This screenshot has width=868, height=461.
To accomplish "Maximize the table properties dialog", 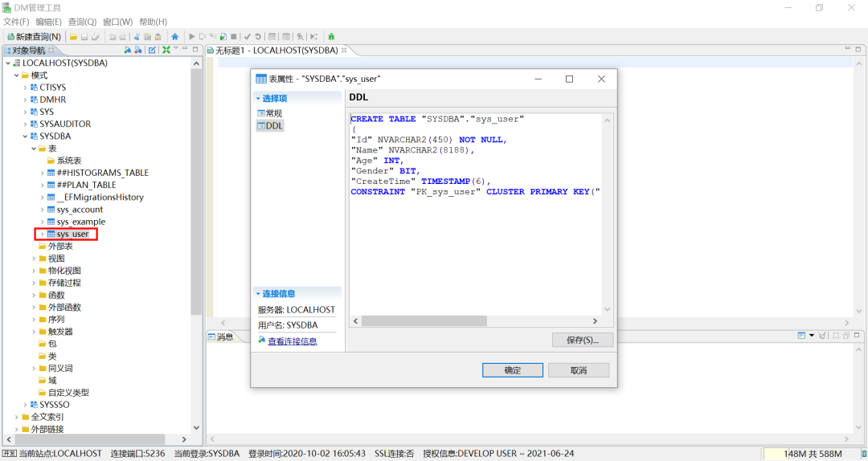I will pyautogui.click(x=569, y=80).
